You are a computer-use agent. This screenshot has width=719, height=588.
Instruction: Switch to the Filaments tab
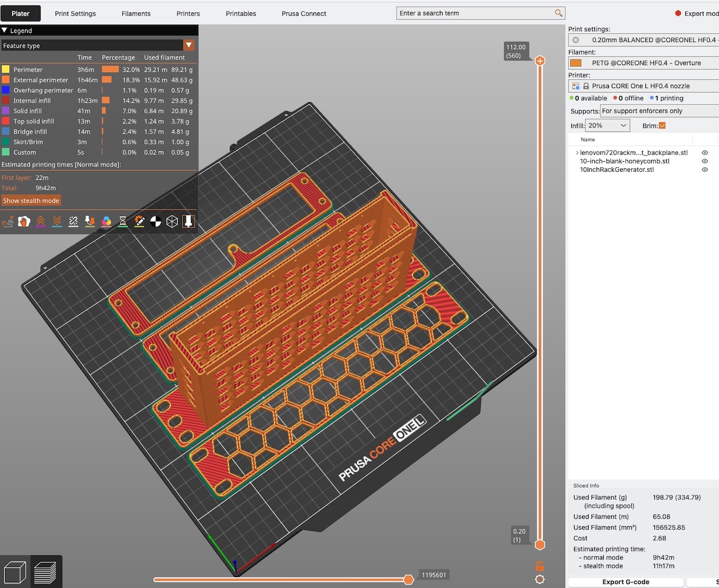[136, 13]
